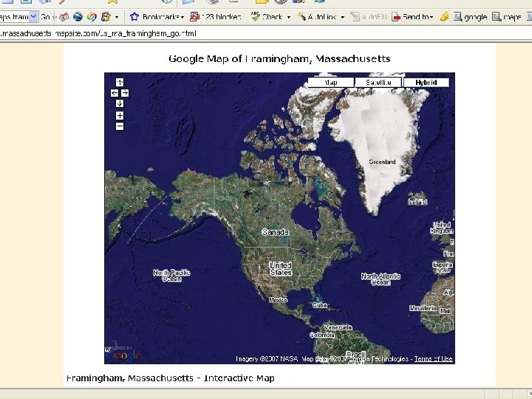Click 'Framingham, Massachusetts - Interactive Map' caption
532x399 pixels.
pyautogui.click(x=171, y=378)
